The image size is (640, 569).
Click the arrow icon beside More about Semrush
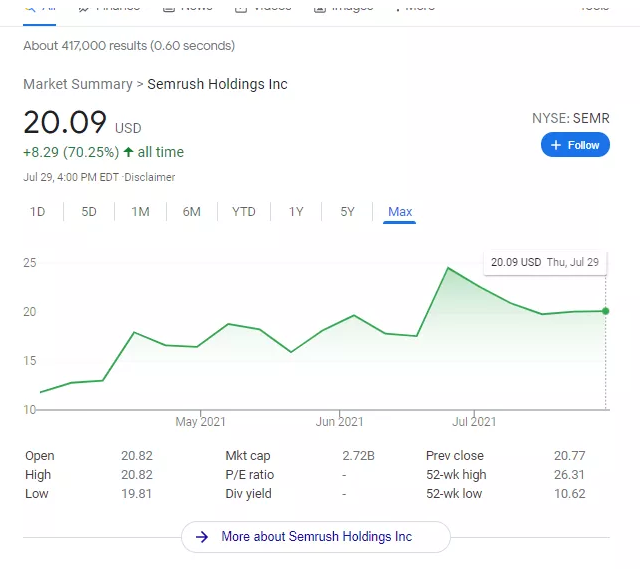coord(202,537)
